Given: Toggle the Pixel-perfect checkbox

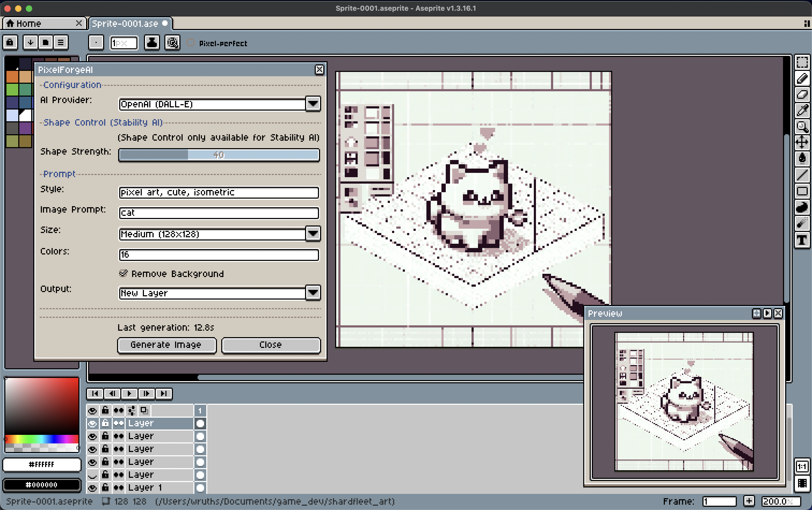Looking at the screenshot, I should (x=191, y=43).
